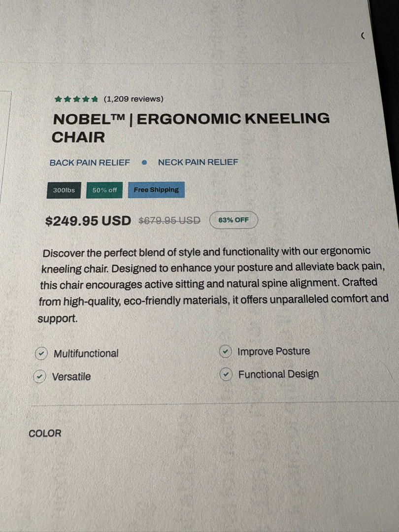Click the COLOR section label
This screenshot has height=532, width=399.
pyautogui.click(x=45, y=433)
